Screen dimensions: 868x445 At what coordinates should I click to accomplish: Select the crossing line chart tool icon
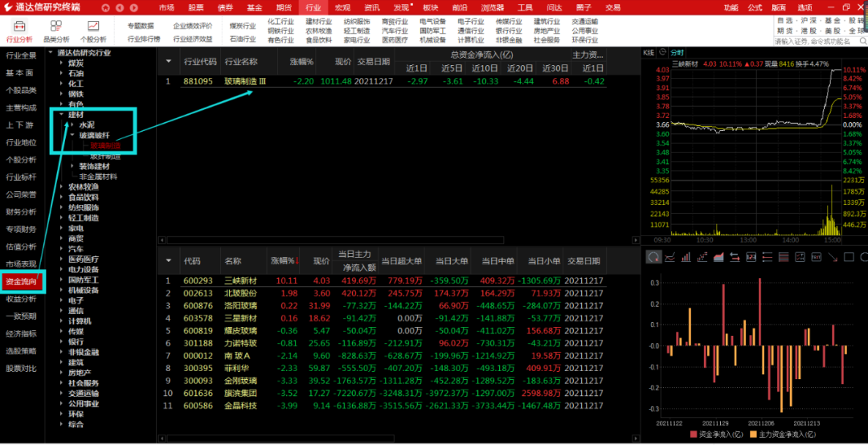coord(669,257)
